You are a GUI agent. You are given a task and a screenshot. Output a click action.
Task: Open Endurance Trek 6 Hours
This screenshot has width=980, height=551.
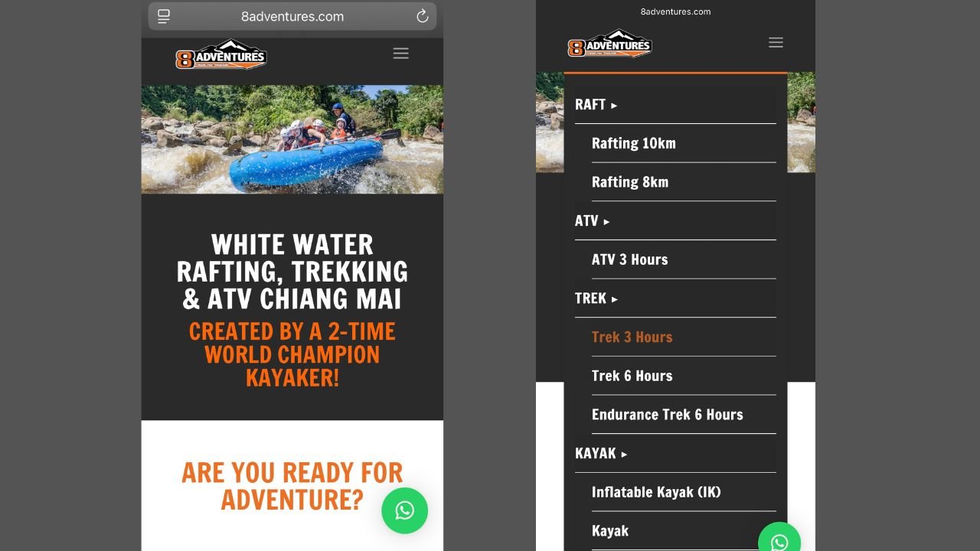pyautogui.click(x=667, y=415)
